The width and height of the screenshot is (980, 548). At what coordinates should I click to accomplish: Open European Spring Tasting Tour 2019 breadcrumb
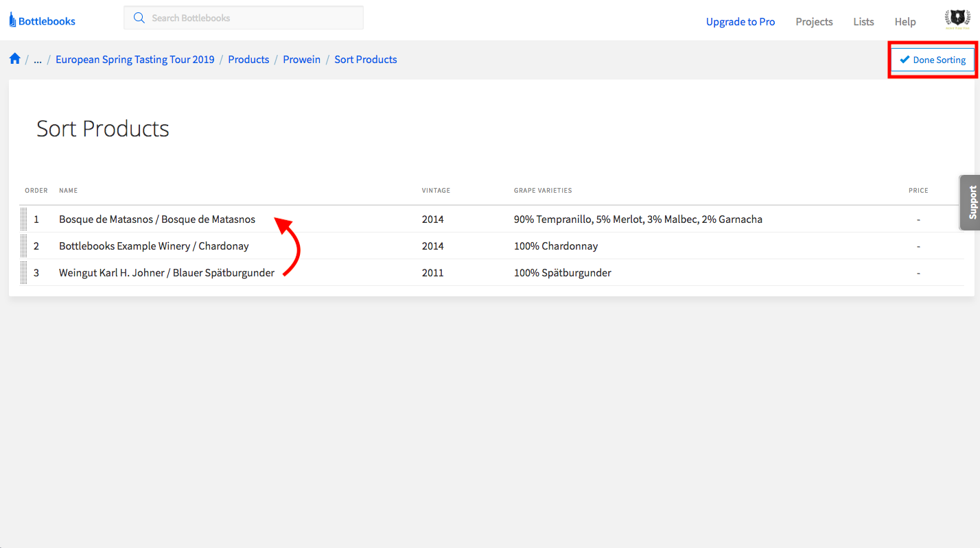click(135, 60)
